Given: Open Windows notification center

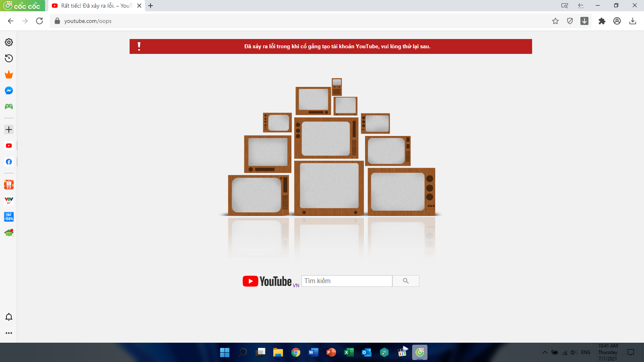Looking at the screenshot, I should pyautogui.click(x=631, y=352).
